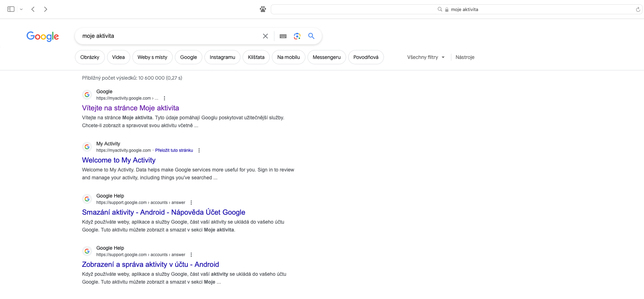The width and height of the screenshot is (644, 299).
Task: Open the on-screen keyboard input tool
Action: point(283,36)
